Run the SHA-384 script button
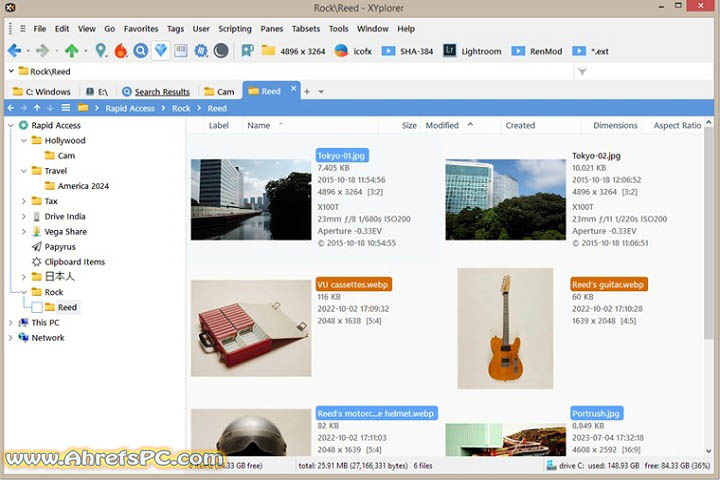The height and width of the screenshot is (480, 720). (407, 51)
